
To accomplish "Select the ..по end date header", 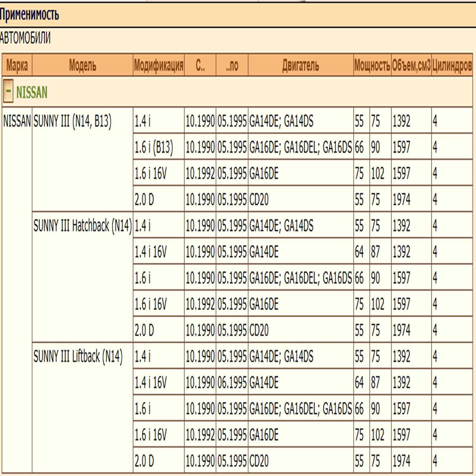I will point(232,65).
